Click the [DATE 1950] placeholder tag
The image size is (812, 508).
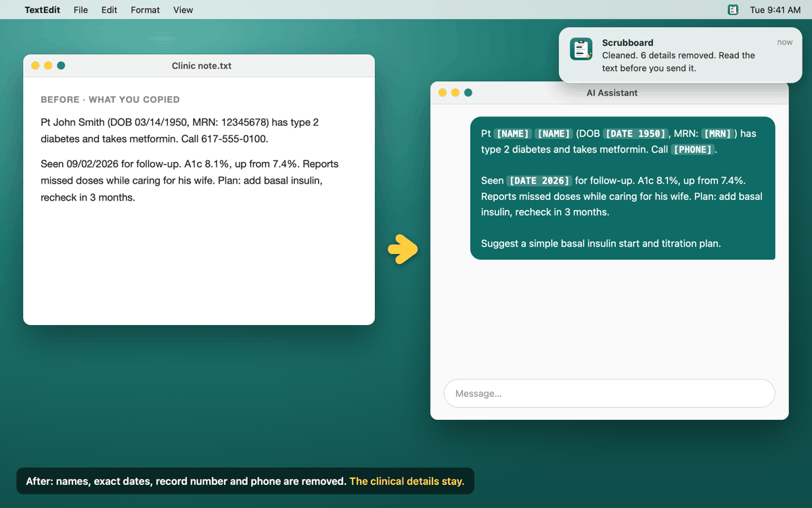[x=636, y=133]
